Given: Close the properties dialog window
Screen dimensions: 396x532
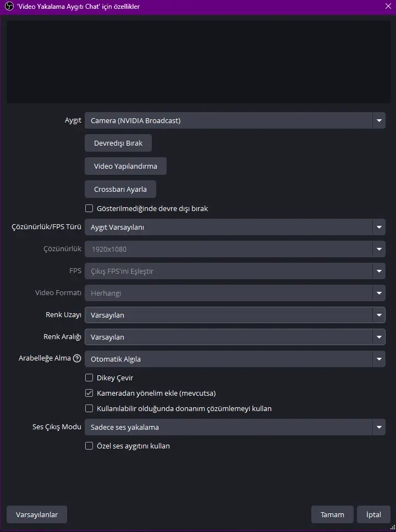Looking at the screenshot, I should [x=388, y=6].
